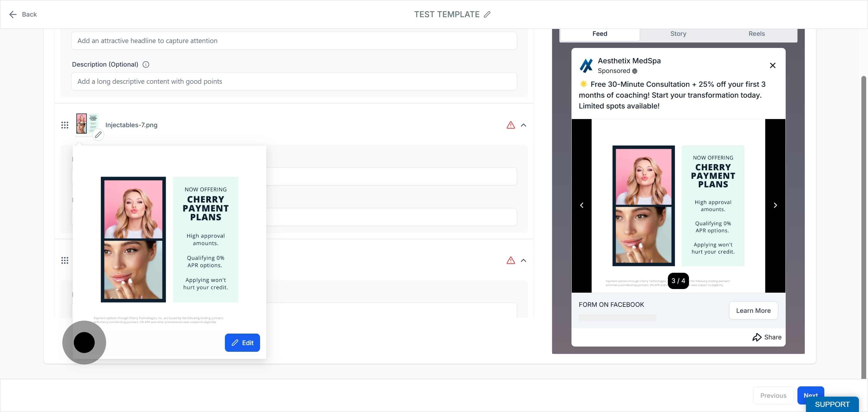
Task: Close the ad preview with X icon
Action: coord(772,65)
